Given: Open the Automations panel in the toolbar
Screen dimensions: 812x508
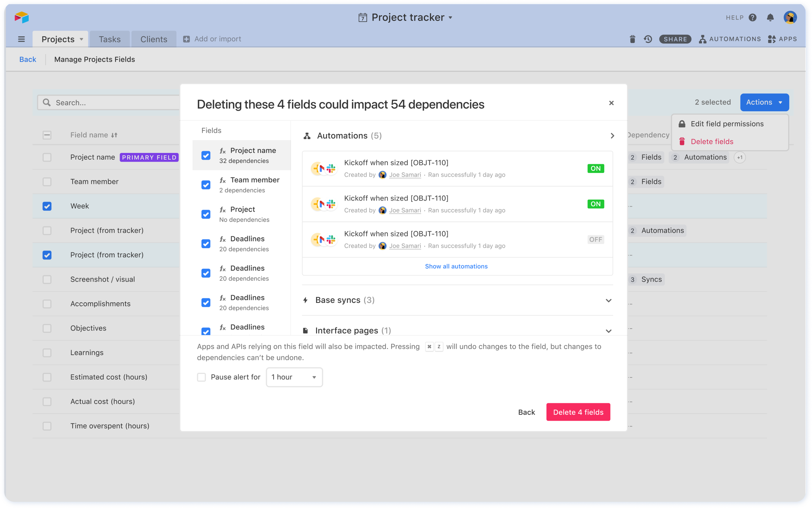Looking at the screenshot, I should click(x=730, y=39).
